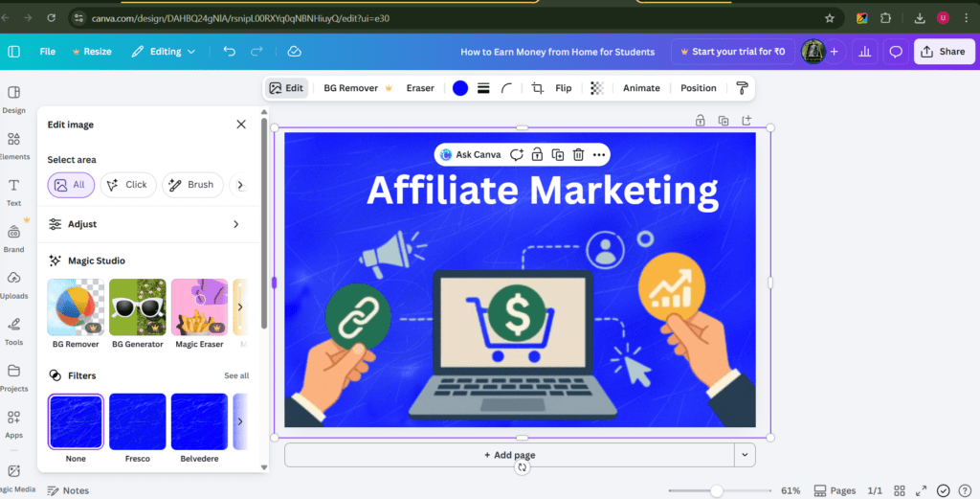Open analytics bar chart icon
Image resolution: width=980 pixels, height=499 pixels.
click(865, 52)
